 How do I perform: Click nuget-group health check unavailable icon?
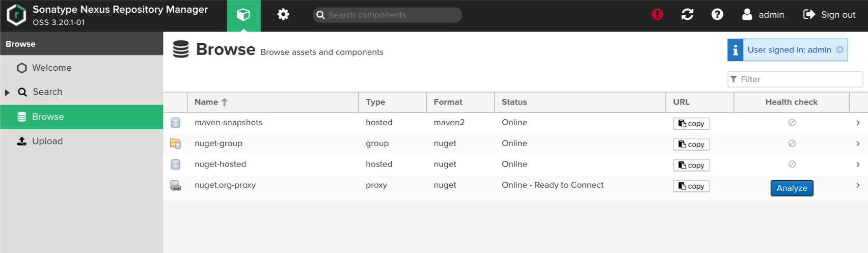point(792,144)
